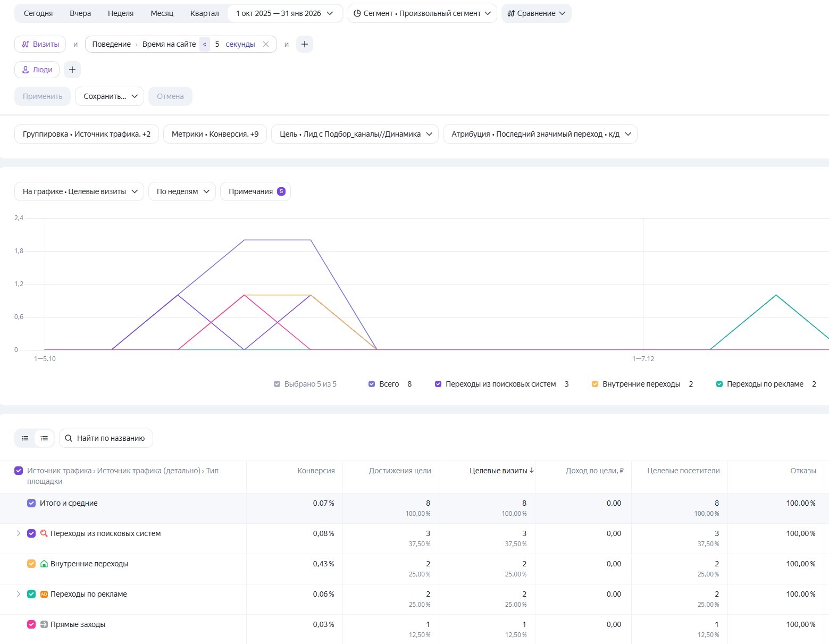The image size is (829, 644).
Task: Click the 'Применить' button
Action: click(x=43, y=96)
